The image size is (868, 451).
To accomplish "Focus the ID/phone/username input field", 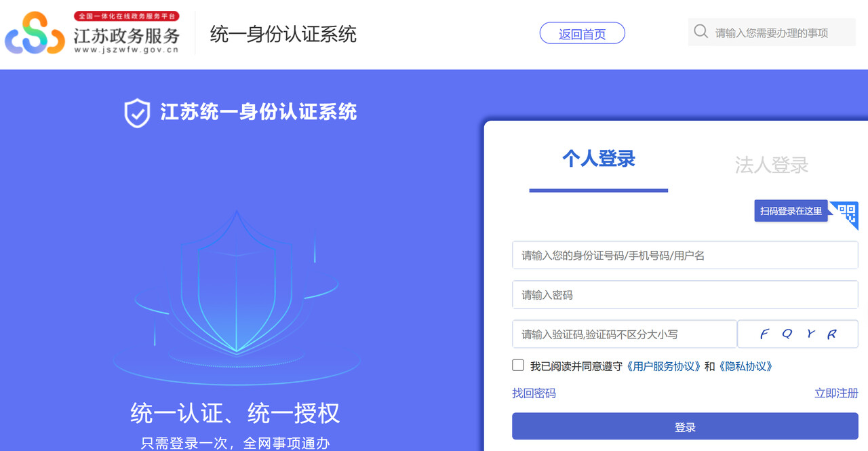I will (x=685, y=255).
